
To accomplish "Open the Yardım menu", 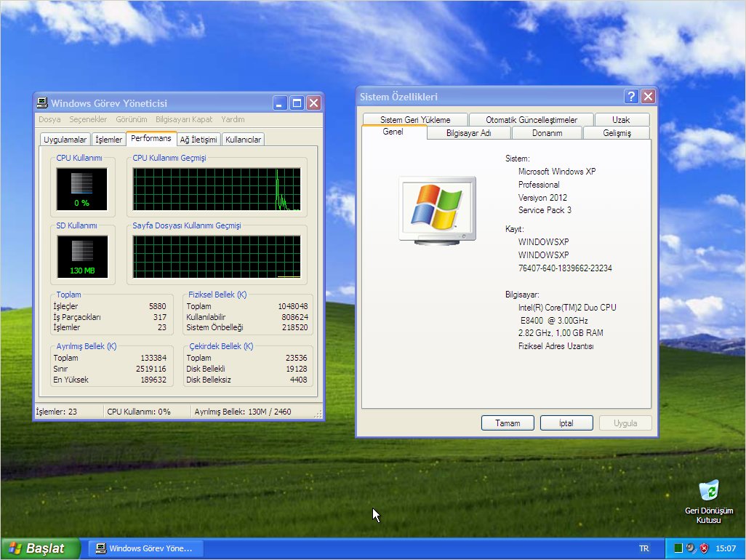I will (x=233, y=119).
